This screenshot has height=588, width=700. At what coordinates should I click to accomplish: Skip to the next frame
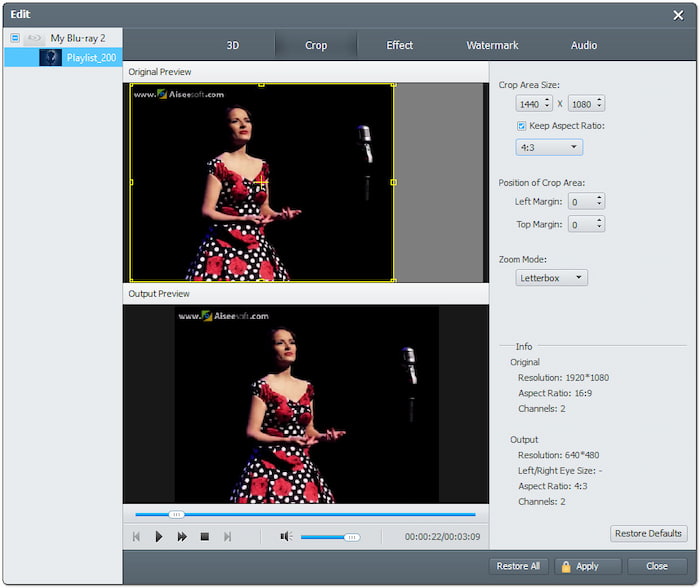coord(227,537)
